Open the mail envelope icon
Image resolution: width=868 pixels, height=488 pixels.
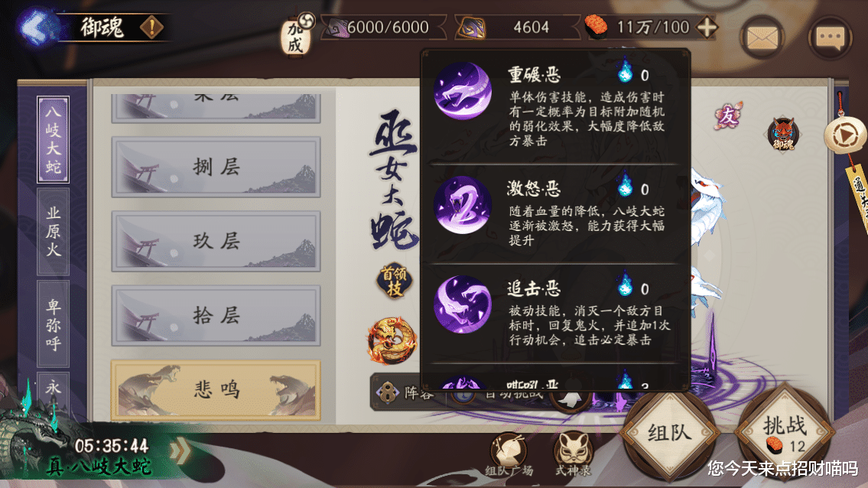tap(762, 37)
